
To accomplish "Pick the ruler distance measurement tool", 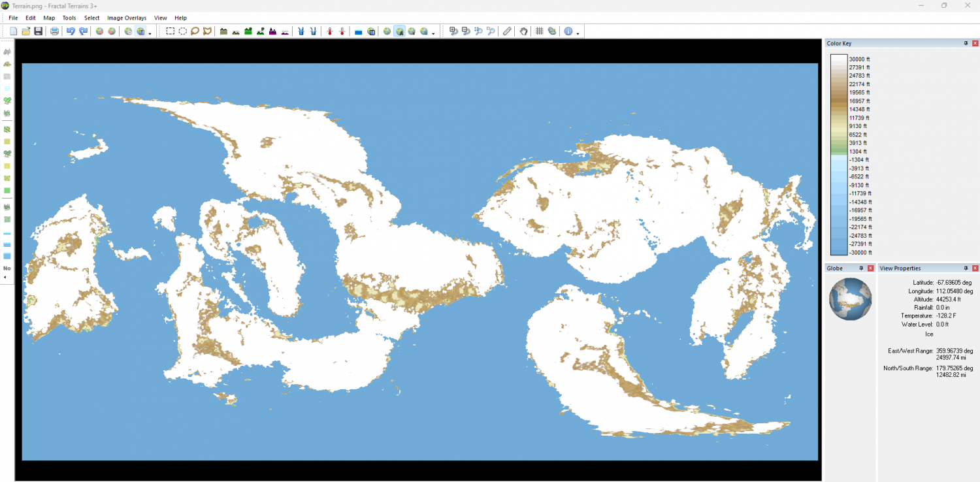I will 507,31.
